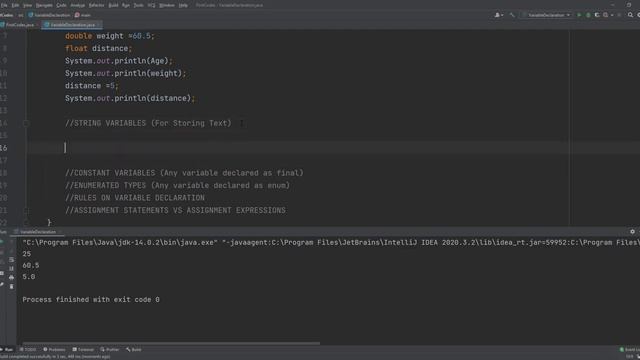Open the Code menu
640x360 pixels.
61,5
